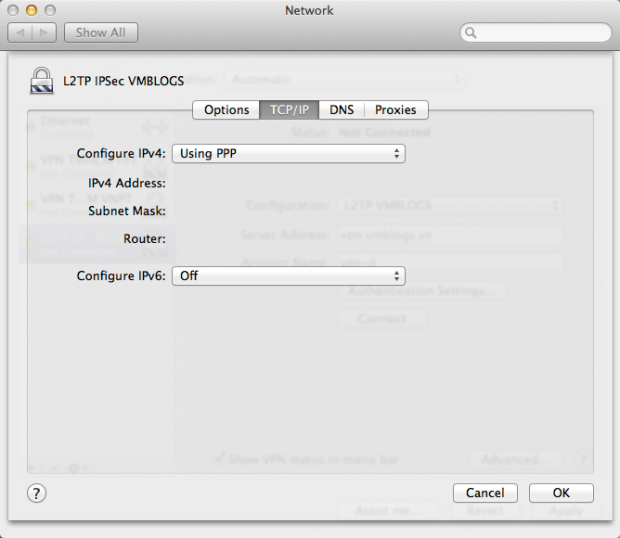Confirm settings with the OK button
Screen dimensions: 620x538
tap(561, 493)
